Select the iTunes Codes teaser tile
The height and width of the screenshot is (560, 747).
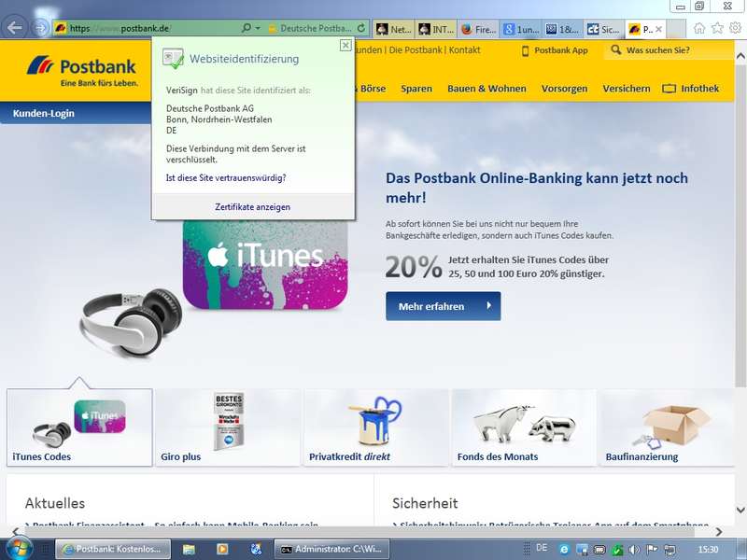tap(79, 427)
